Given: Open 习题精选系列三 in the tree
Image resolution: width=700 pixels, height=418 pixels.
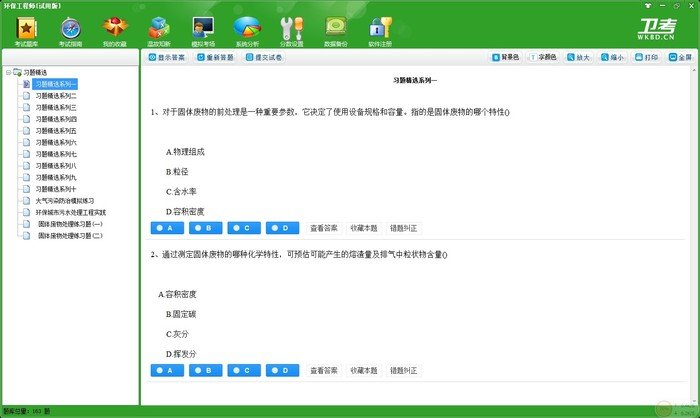Looking at the screenshot, I should (x=56, y=107).
